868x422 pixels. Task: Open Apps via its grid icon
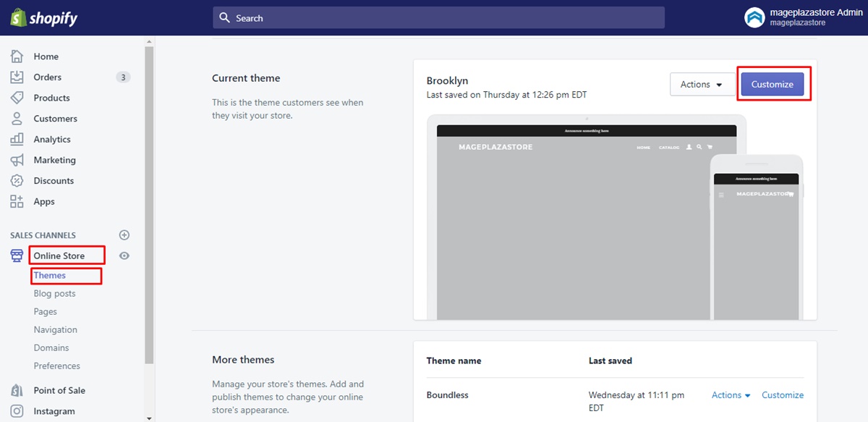(17, 201)
